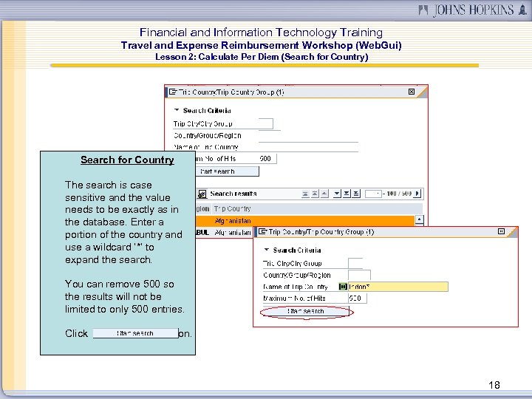The height and width of the screenshot is (399, 532).
Task: Click Start Search button above the search results
Action: click(227, 171)
